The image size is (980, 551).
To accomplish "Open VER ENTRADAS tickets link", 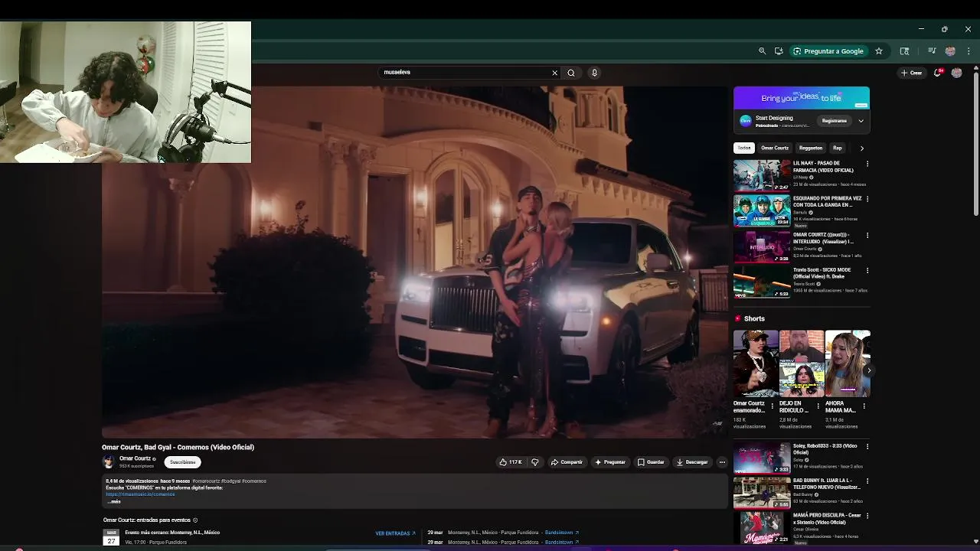I will (395, 533).
